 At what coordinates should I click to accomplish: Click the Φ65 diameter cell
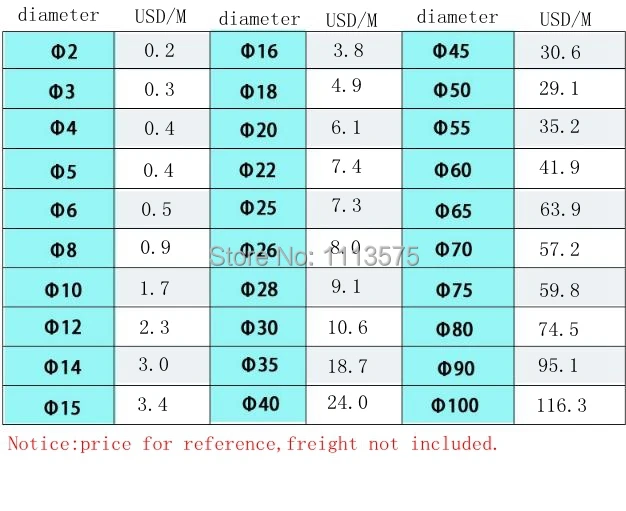(x=458, y=209)
